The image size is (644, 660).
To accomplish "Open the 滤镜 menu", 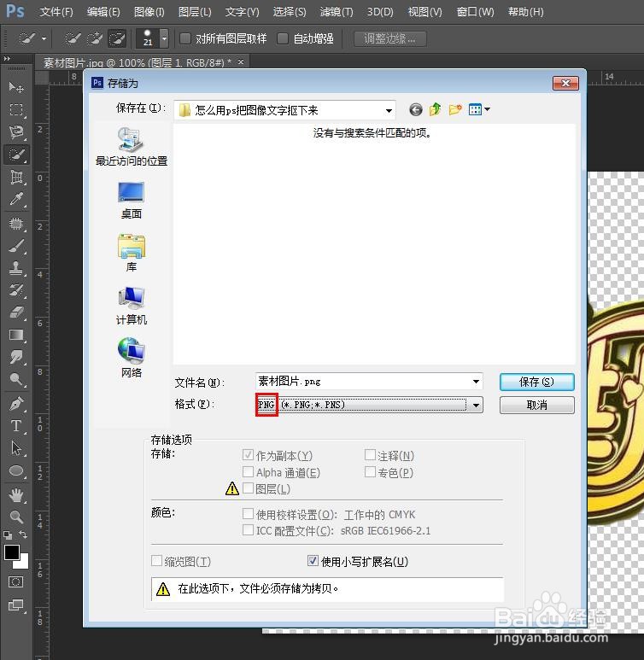I will [337, 12].
